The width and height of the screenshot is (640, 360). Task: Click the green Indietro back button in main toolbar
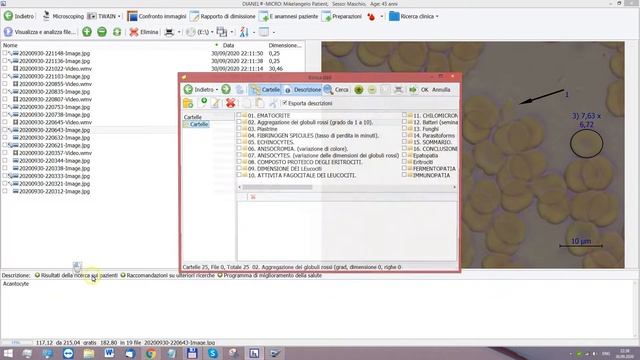pos(19,16)
